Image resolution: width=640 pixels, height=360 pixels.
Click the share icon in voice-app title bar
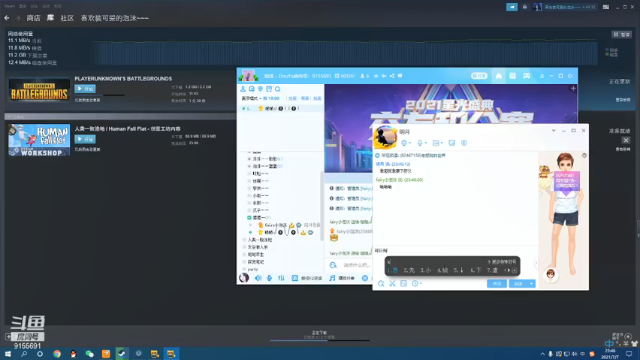392,76
